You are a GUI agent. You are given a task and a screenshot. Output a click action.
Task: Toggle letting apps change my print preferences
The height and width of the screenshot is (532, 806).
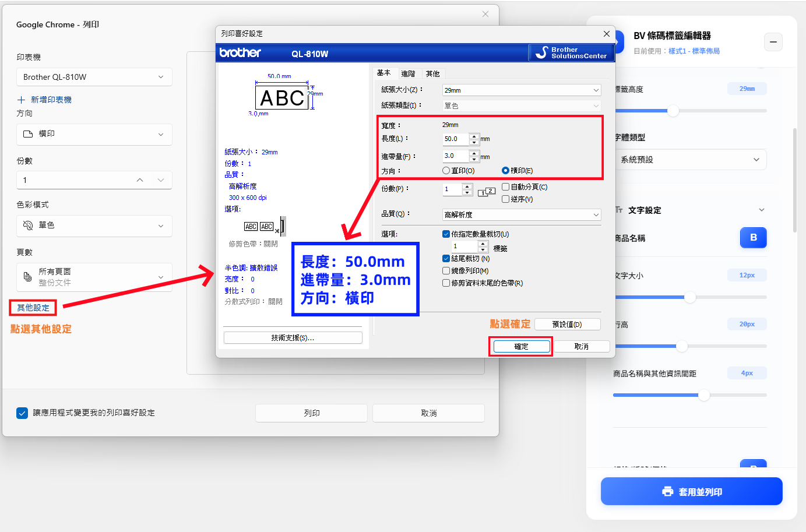tap(22, 413)
